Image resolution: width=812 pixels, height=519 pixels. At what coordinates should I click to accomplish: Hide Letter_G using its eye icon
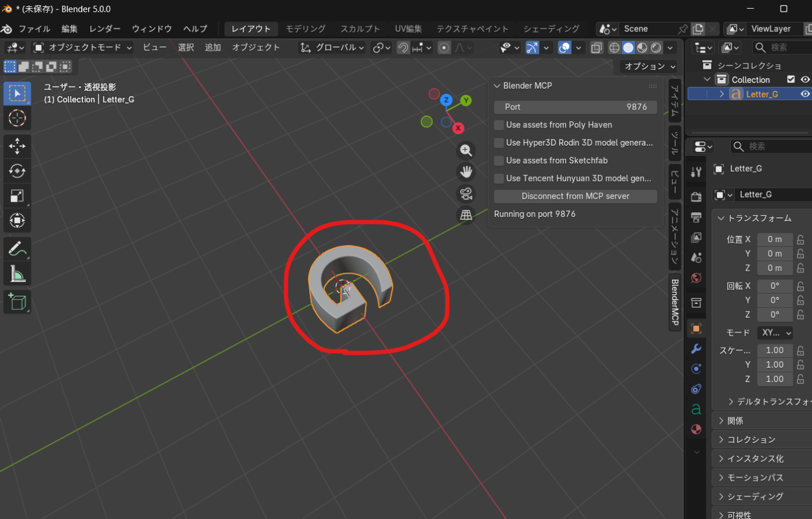tap(804, 94)
